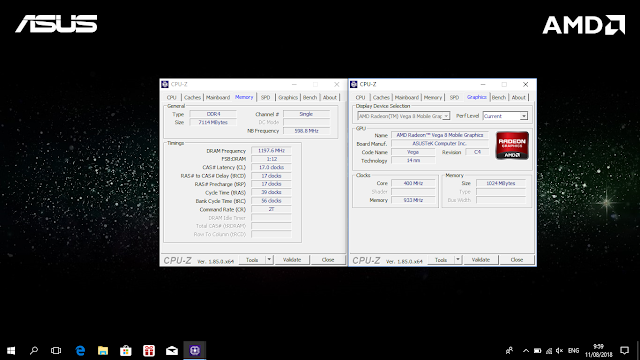The image size is (640, 360).
Task: Click CAS# Latency 17.0 clocks value
Action: 271,167
